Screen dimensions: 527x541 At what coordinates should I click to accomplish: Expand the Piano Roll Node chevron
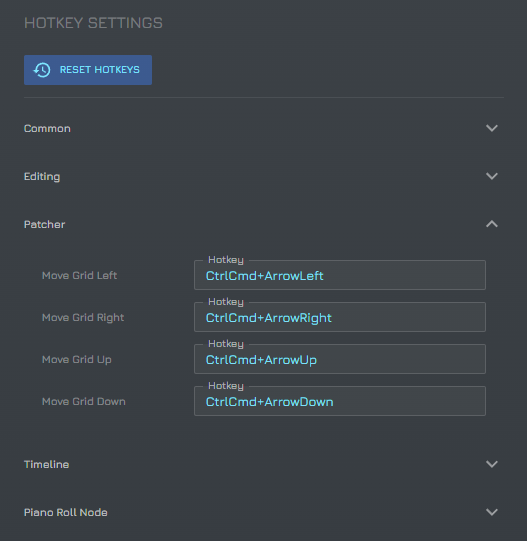click(x=491, y=512)
